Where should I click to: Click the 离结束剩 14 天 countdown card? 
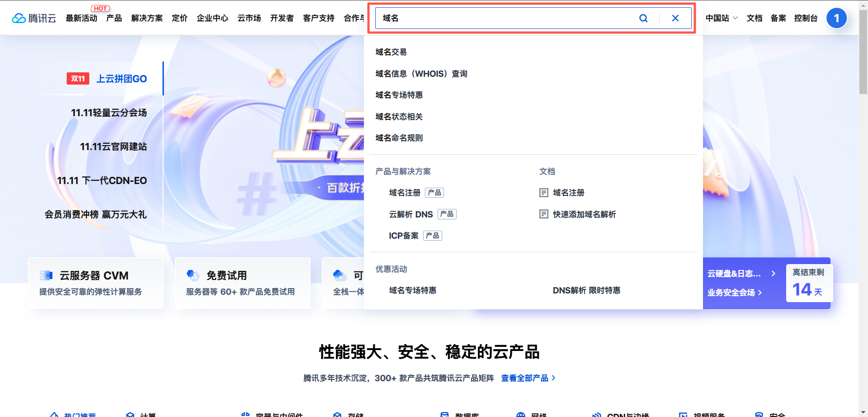click(809, 283)
